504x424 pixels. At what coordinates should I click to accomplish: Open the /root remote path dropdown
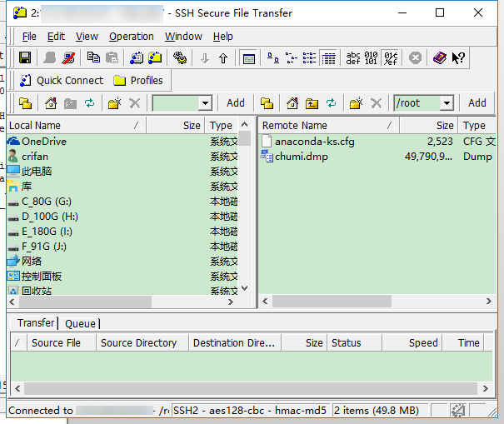[x=447, y=103]
